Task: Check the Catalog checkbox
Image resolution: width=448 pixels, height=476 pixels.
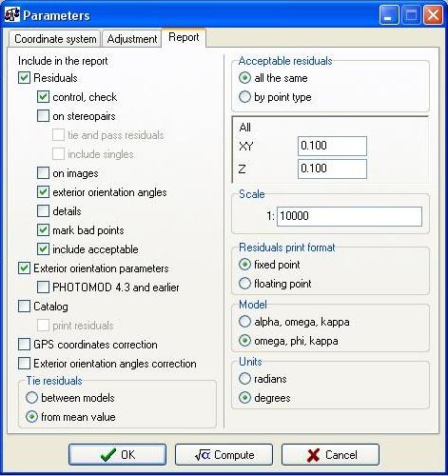Action: 24,307
